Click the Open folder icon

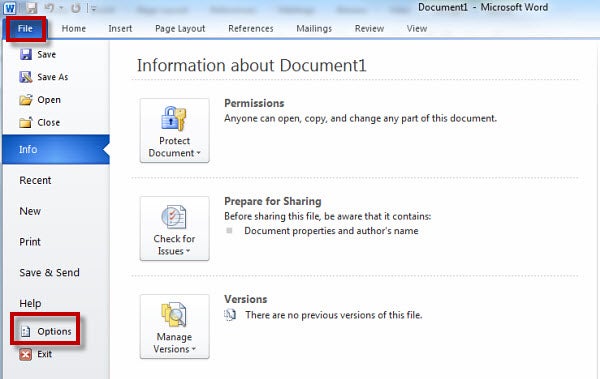click(x=26, y=100)
